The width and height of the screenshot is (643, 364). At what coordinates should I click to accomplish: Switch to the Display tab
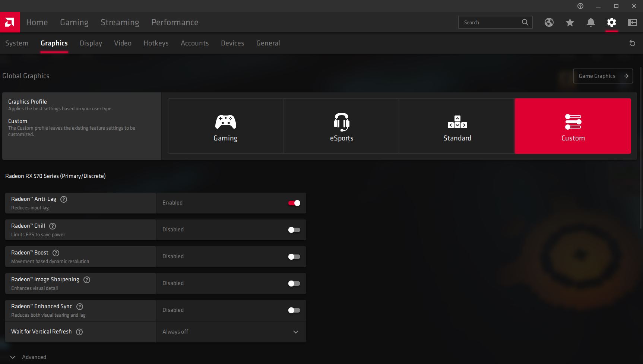pos(91,43)
